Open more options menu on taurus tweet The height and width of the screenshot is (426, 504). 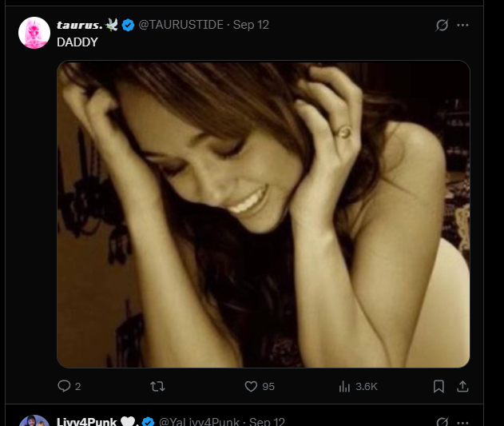[462, 25]
